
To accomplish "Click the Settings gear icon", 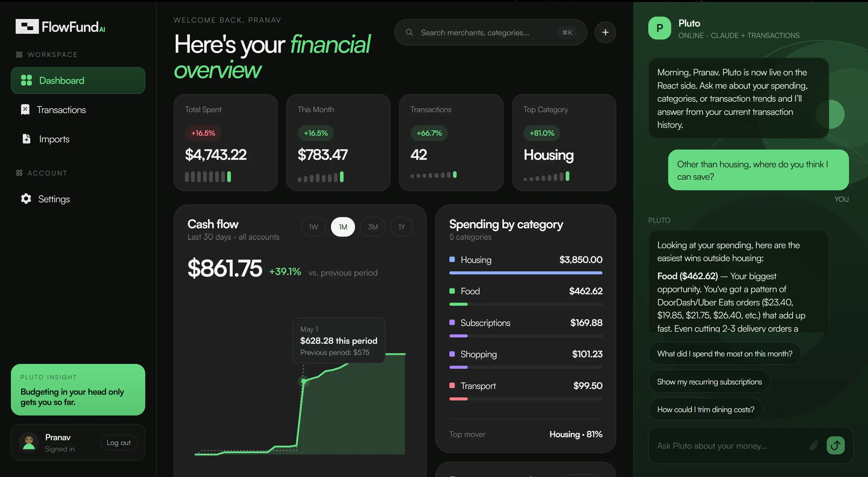I will point(26,199).
